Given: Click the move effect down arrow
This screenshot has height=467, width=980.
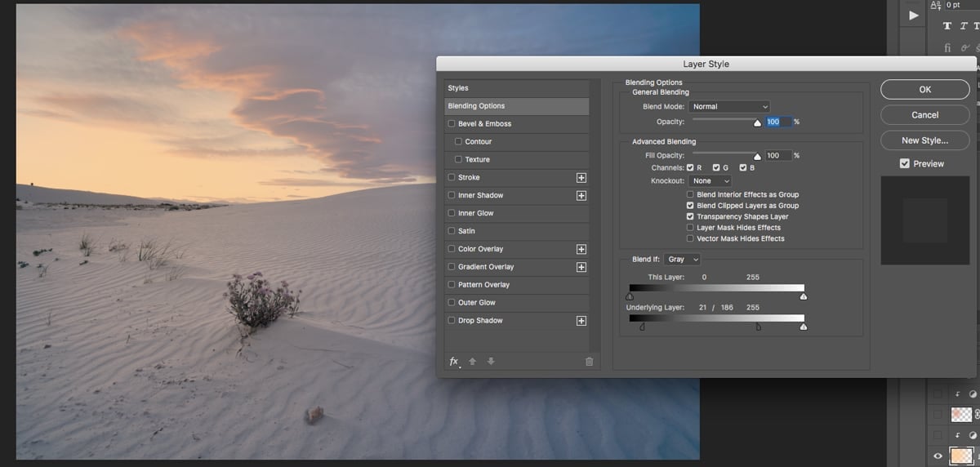Looking at the screenshot, I should click(490, 362).
